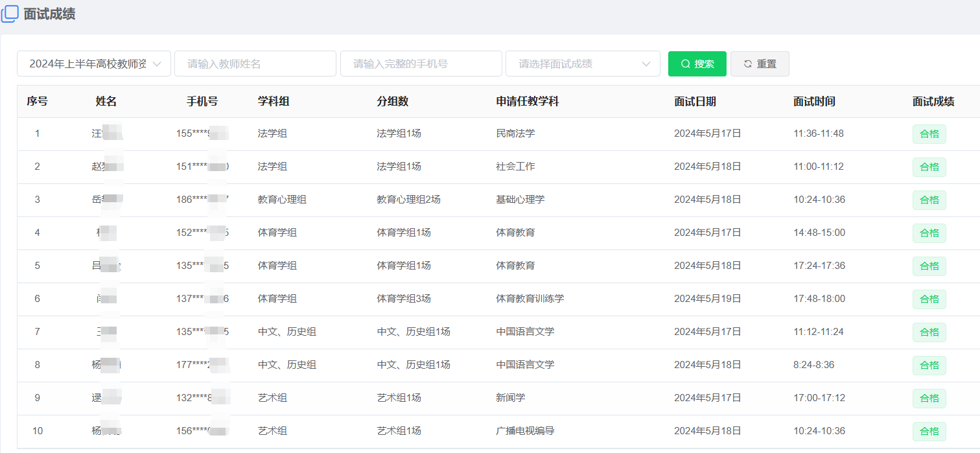Viewport: 980px width, 453px height.
Task: Click the 面试日期 column header
Action: coord(695,102)
